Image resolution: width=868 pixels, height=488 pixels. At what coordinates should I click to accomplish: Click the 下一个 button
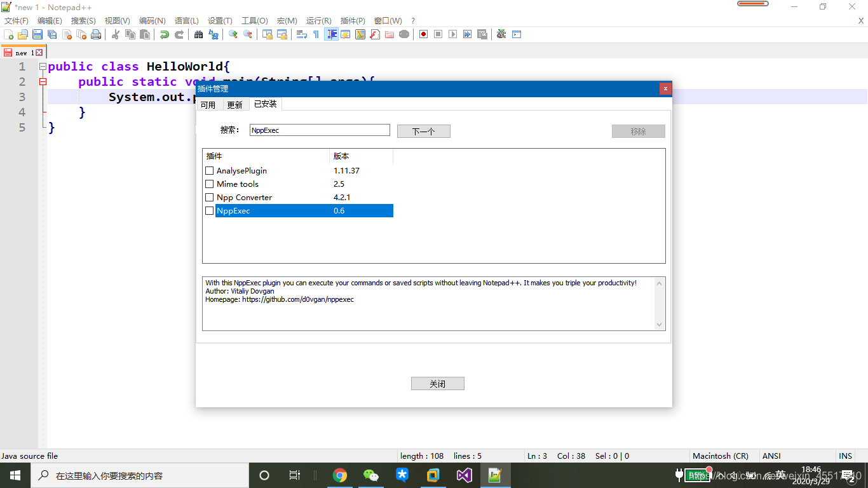(x=424, y=132)
